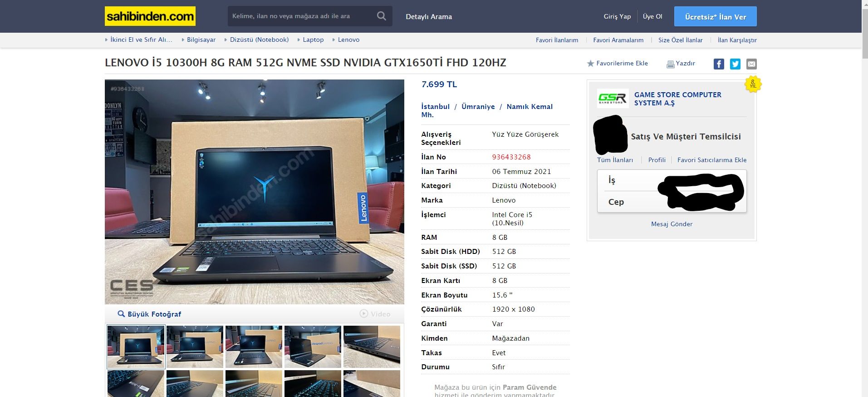Image resolution: width=868 pixels, height=397 pixels.
Task: Click the GSR Game Store logo
Action: (613, 98)
